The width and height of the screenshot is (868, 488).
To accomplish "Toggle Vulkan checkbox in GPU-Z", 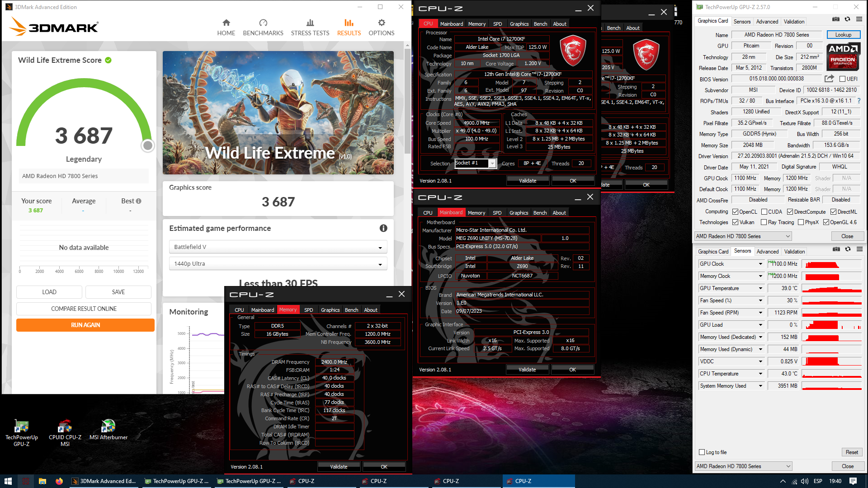I will pos(736,222).
